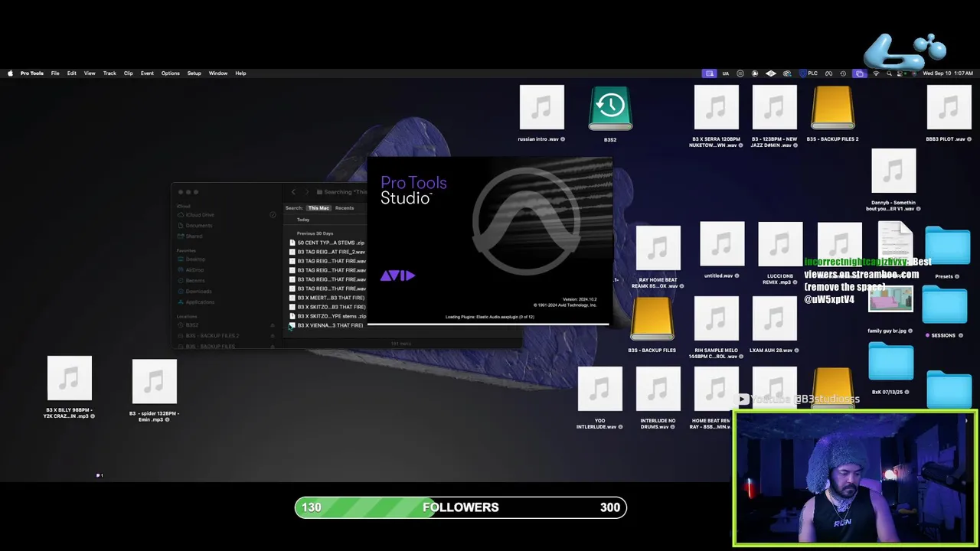Open Control Center from menu bar
The height and width of the screenshot is (551, 980).
point(900,73)
